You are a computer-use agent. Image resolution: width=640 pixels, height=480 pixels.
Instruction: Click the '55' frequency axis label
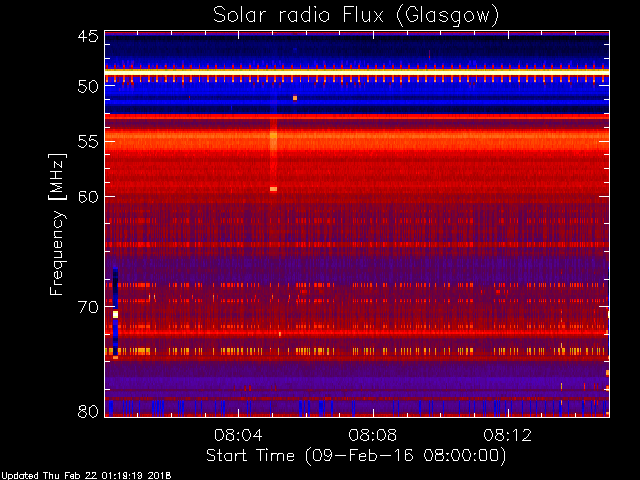click(88, 142)
